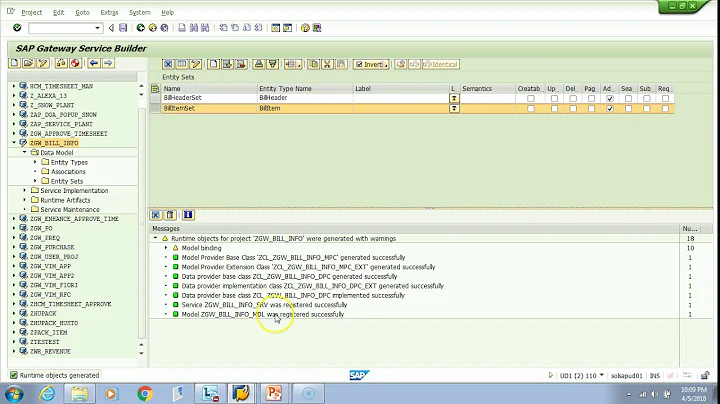This screenshot has height=404, width=720.
Task: Collapse the ZGW_BILL_INFO project node
Action: (14, 143)
